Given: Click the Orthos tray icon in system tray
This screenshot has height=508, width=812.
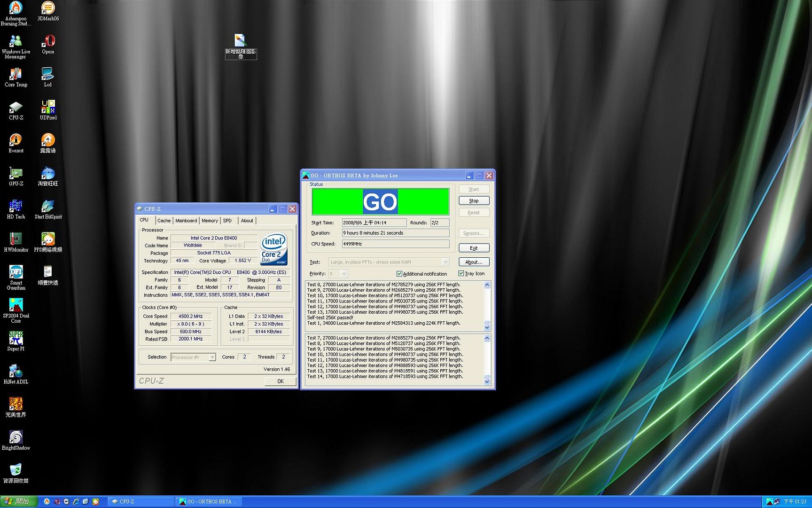Looking at the screenshot, I should (x=770, y=502).
